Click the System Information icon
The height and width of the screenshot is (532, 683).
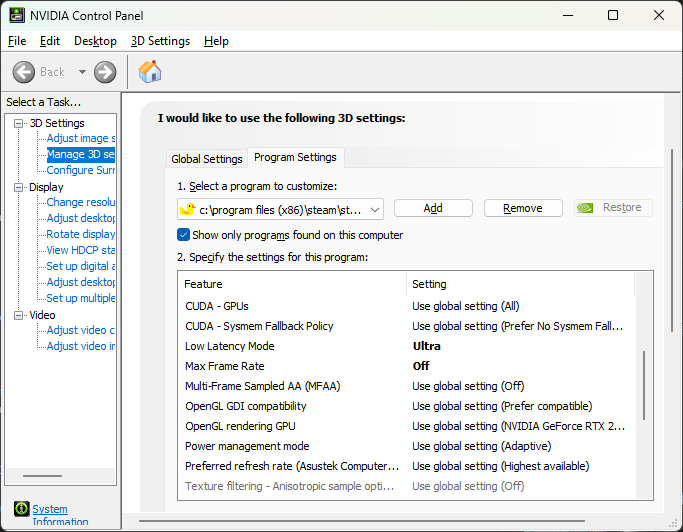(x=21, y=509)
